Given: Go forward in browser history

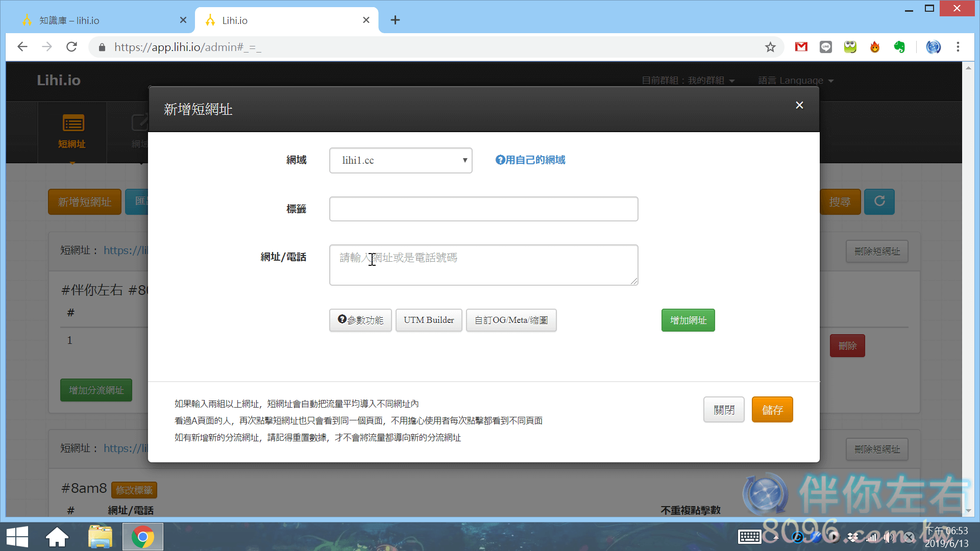Looking at the screenshot, I should pyautogui.click(x=47, y=47).
